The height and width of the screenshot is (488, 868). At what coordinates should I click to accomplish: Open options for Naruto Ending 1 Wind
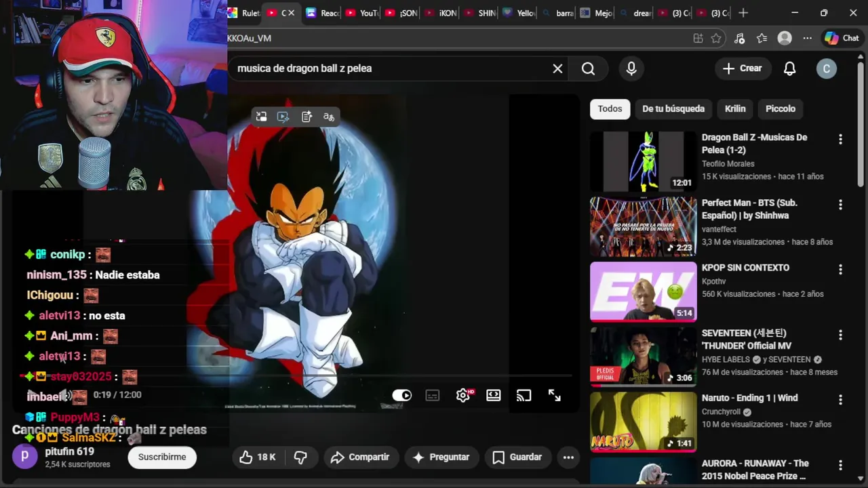(x=840, y=400)
